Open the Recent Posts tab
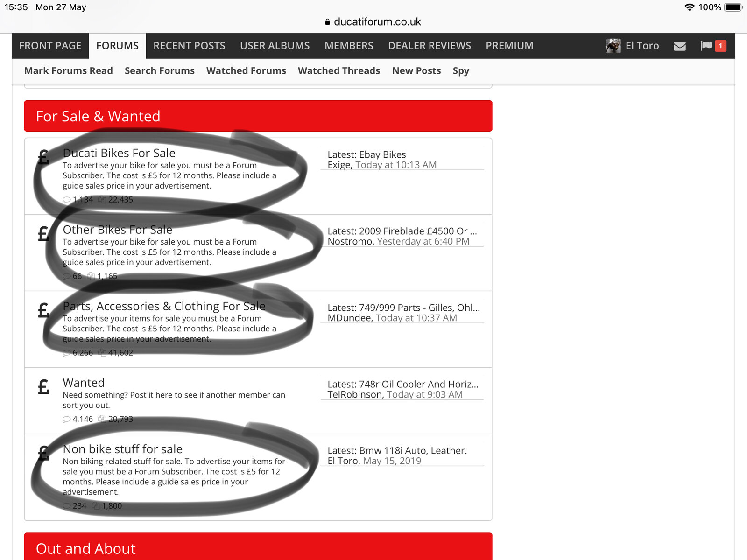The width and height of the screenshot is (747, 560). click(189, 46)
